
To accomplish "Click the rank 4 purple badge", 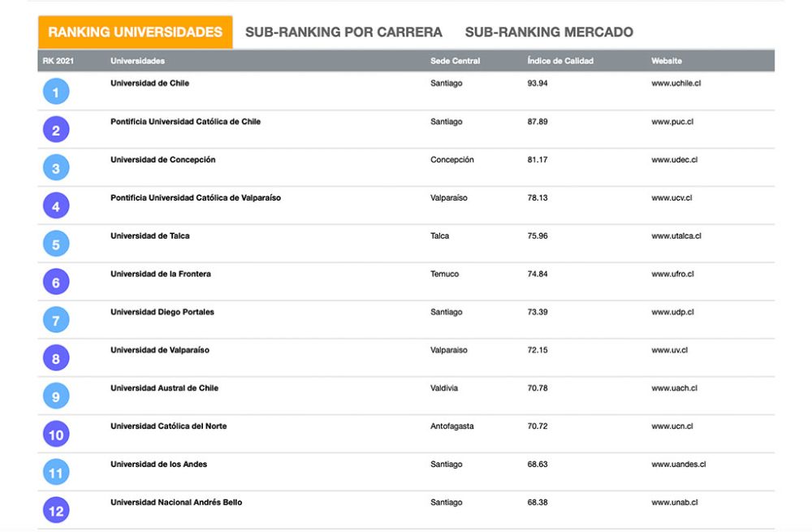I will [55, 206].
